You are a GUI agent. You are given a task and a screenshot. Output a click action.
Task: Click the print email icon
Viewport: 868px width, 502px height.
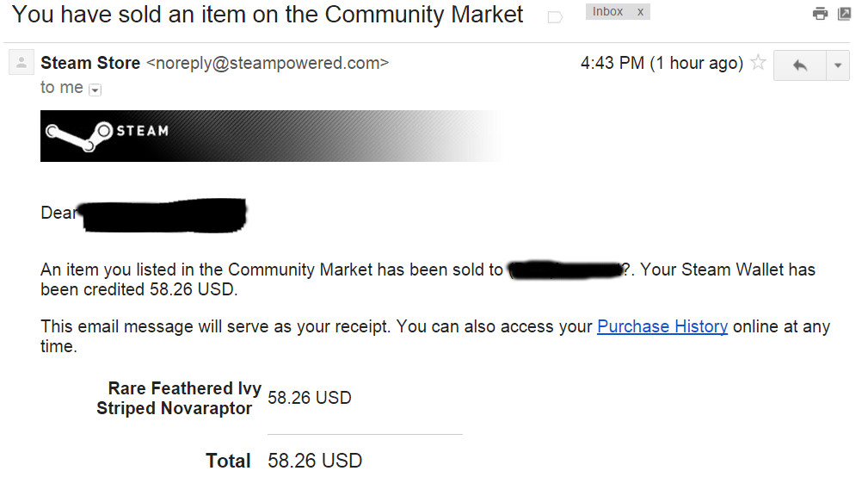point(820,13)
